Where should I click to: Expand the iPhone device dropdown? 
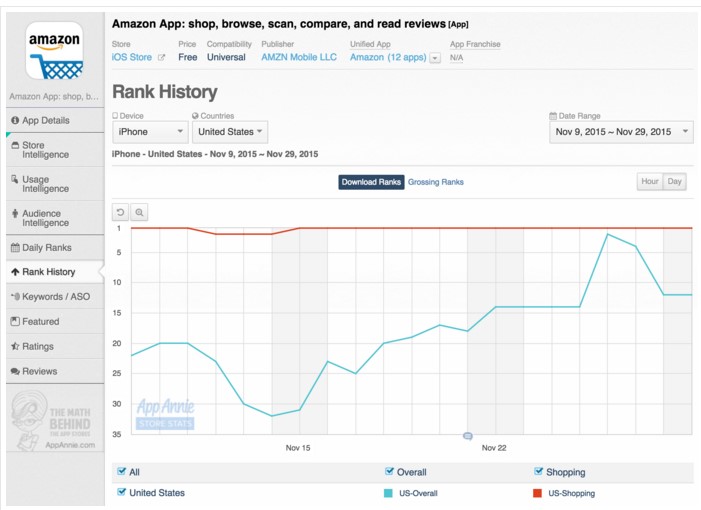[x=150, y=132]
